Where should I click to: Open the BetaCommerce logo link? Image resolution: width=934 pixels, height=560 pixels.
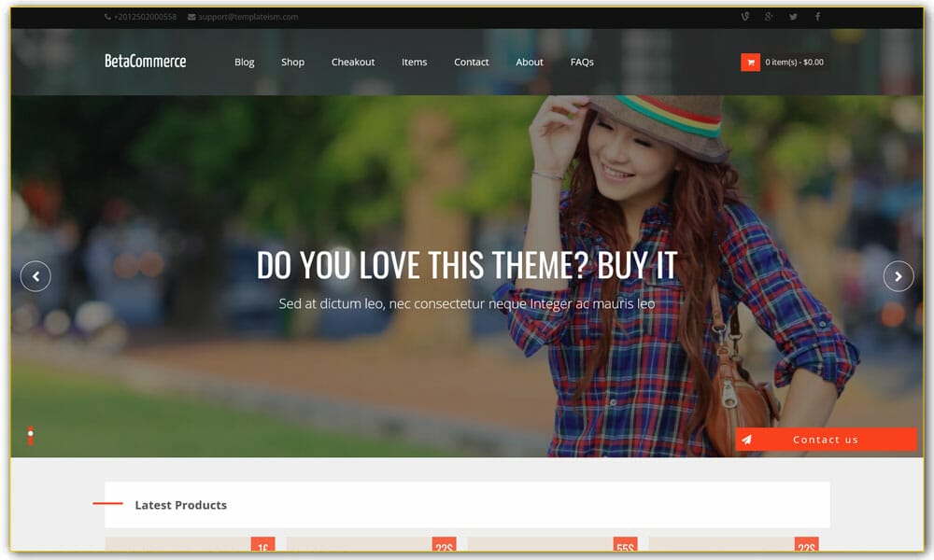pos(144,62)
